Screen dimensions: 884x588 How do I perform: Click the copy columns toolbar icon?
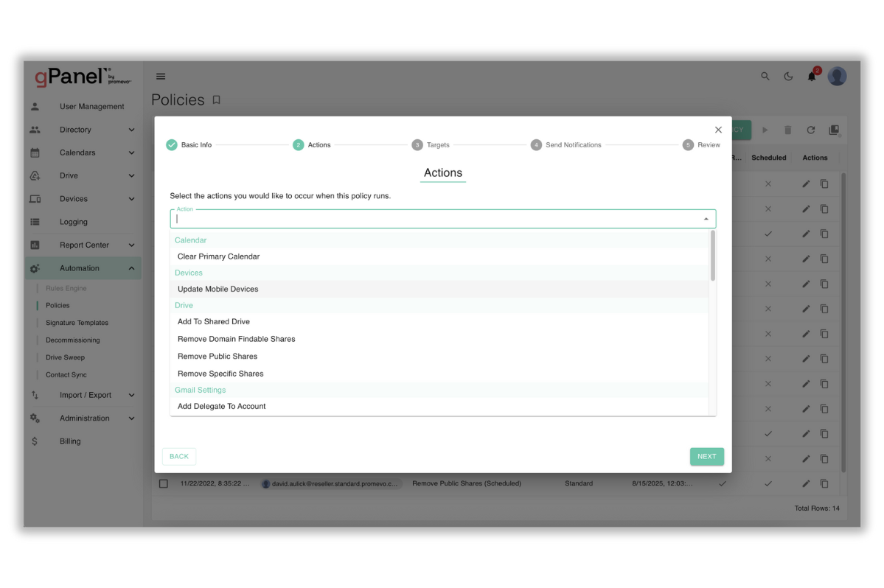pos(834,130)
